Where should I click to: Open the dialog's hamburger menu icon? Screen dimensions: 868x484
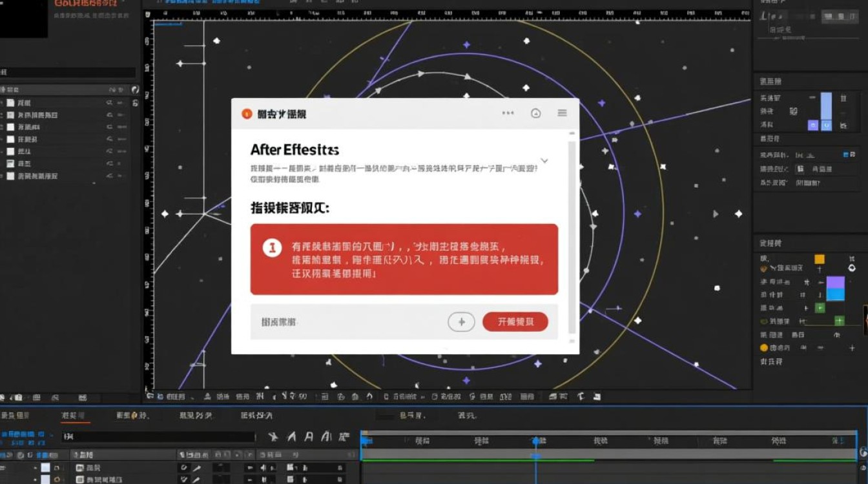pos(561,112)
